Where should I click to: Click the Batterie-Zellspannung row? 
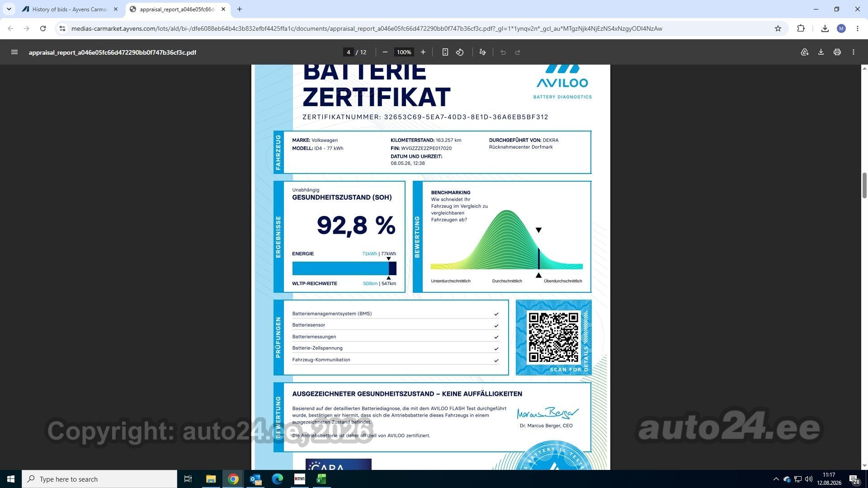pyautogui.click(x=396, y=348)
